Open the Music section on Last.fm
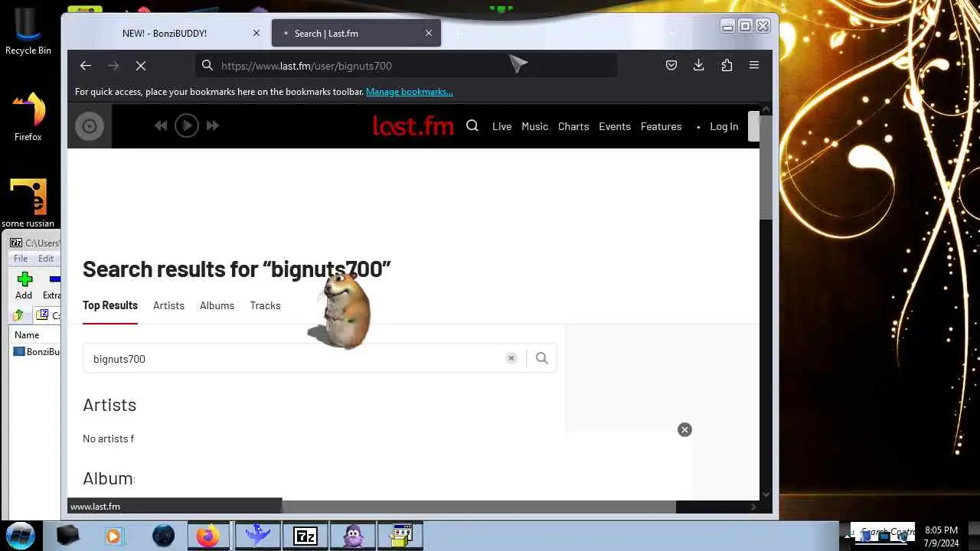 [534, 126]
